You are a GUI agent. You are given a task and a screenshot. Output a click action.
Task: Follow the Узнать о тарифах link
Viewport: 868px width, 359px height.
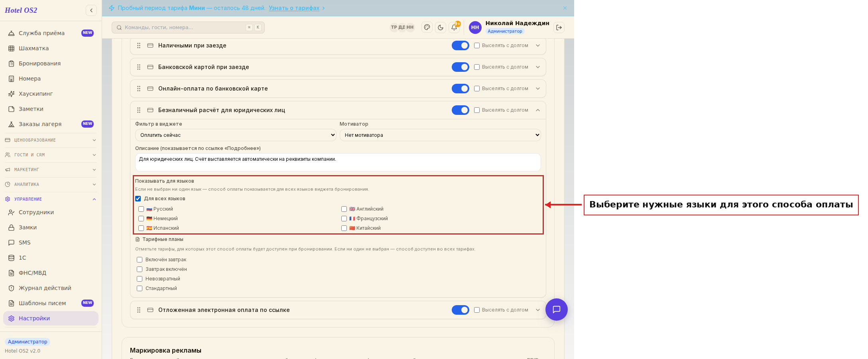click(x=294, y=8)
